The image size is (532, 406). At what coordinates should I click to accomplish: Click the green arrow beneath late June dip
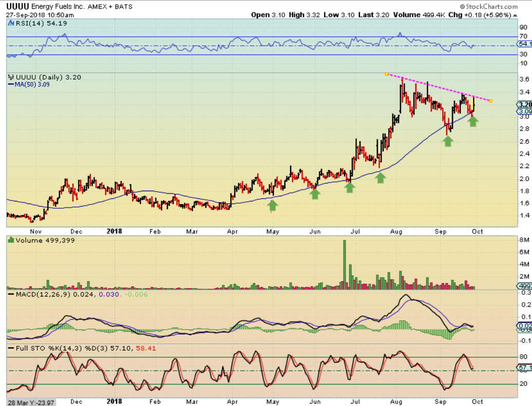(x=350, y=188)
